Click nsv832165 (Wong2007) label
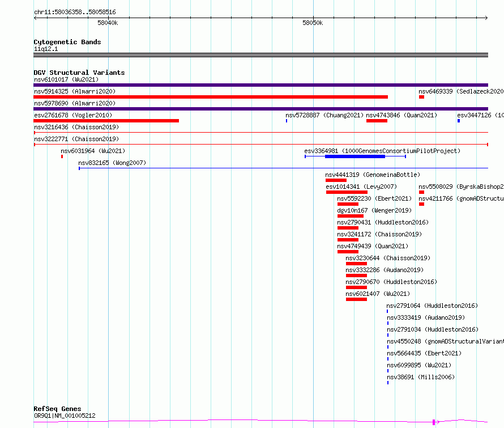The image size is (504, 428). pos(112,163)
